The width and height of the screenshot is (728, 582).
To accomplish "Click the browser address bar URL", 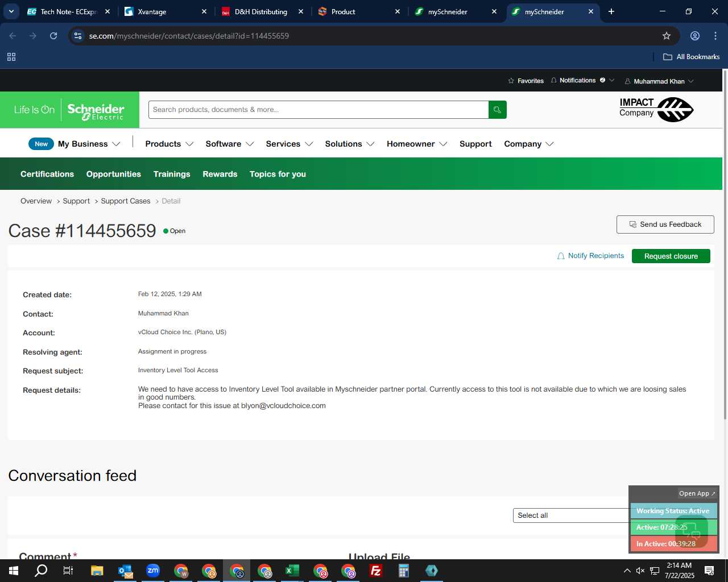I will tap(189, 36).
